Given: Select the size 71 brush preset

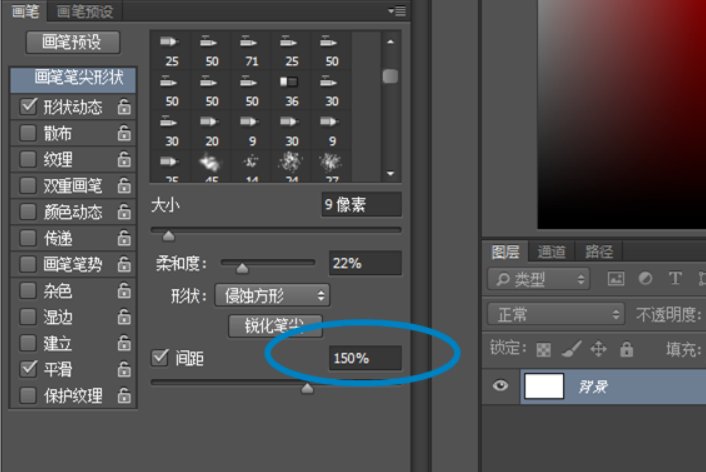Looking at the screenshot, I should pyautogui.click(x=251, y=51).
